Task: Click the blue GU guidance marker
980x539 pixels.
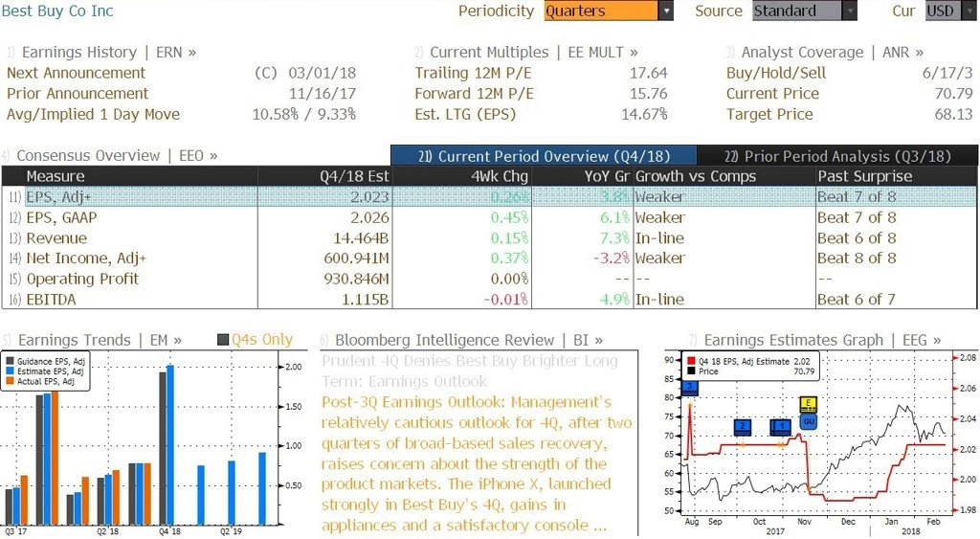Action: 809,421
